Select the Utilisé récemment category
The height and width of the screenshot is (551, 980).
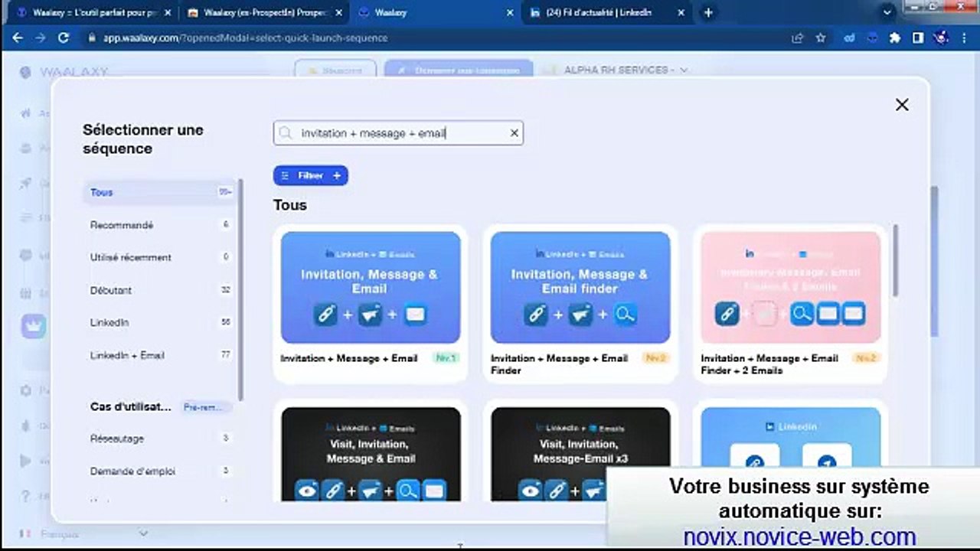tap(158, 257)
